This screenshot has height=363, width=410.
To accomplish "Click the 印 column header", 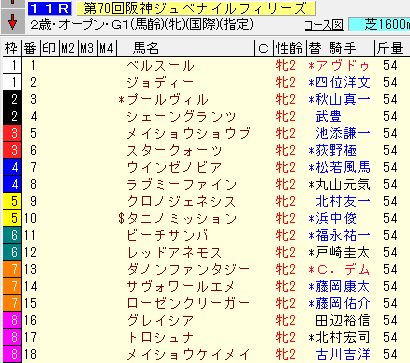I will pyautogui.click(x=49, y=49).
